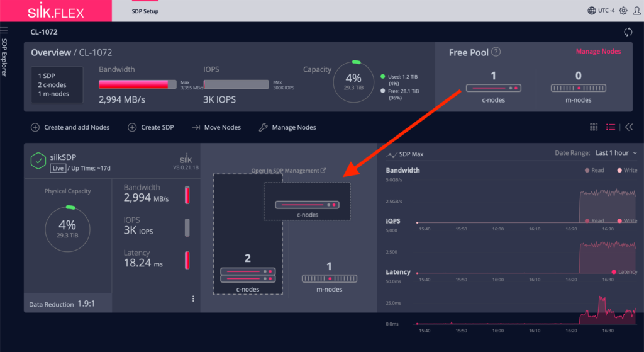
Task: Select the silkSDP 2 c-nodes stack
Action: tap(248, 275)
